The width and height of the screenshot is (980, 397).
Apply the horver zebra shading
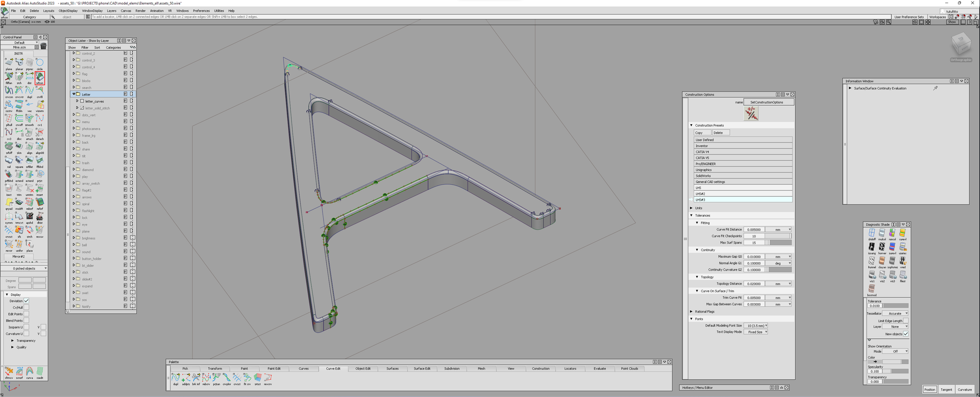[x=882, y=248]
